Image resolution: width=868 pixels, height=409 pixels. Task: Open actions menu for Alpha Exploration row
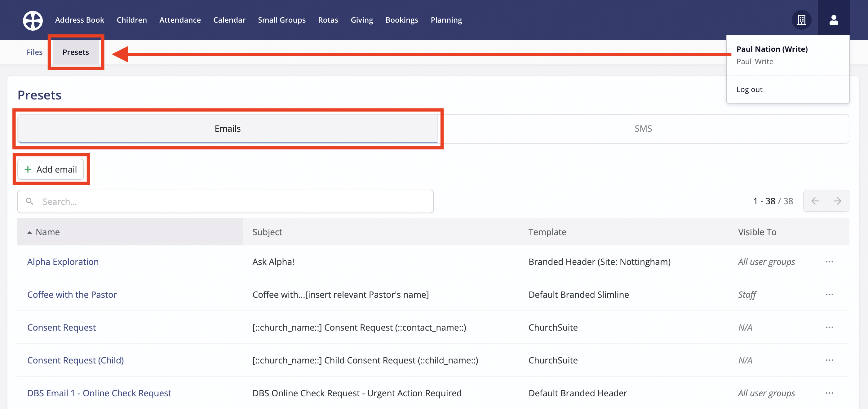829,262
